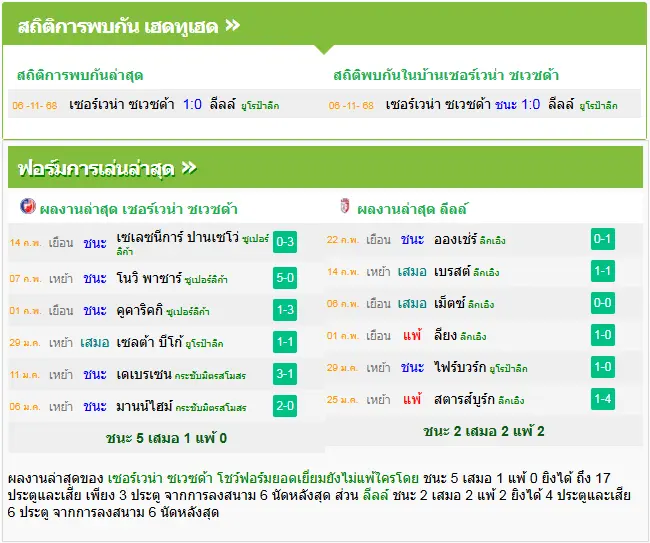The width and height of the screenshot is (650, 543).
Task: Click opponent name อองเช่ร์
Action: (455, 239)
